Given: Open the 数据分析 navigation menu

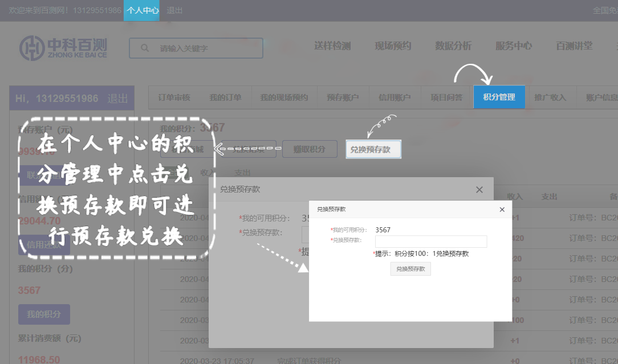Looking at the screenshot, I should coord(453,46).
